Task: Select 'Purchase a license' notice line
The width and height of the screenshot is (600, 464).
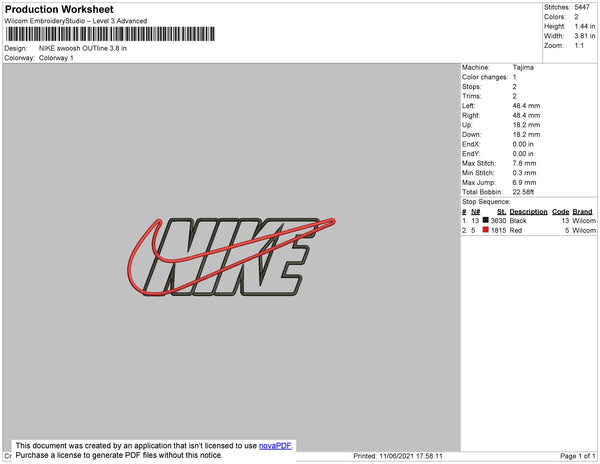Action: click(x=119, y=455)
